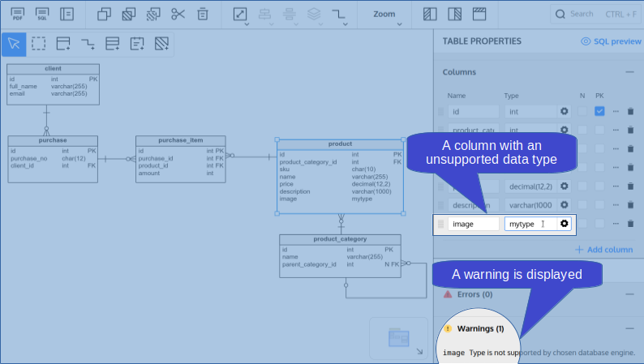Delete the id column with trash icon
This screenshot has width=644, height=364.
pyautogui.click(x=630, y=111)
